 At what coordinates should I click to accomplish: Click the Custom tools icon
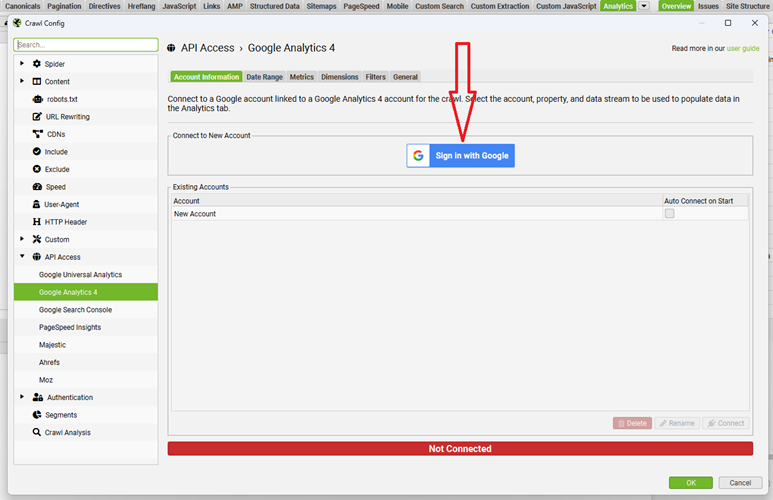36,239
